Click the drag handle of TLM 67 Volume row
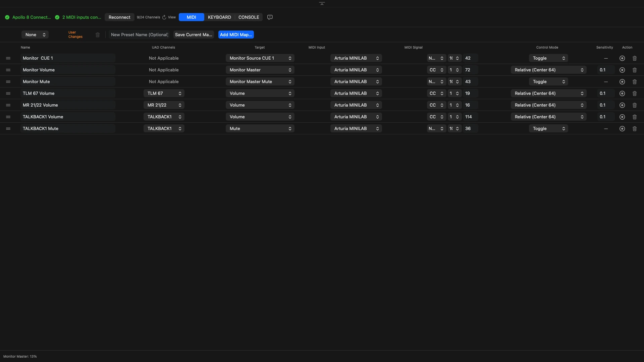The height and width of the screenshot is (362, 644). click(8, 94)
